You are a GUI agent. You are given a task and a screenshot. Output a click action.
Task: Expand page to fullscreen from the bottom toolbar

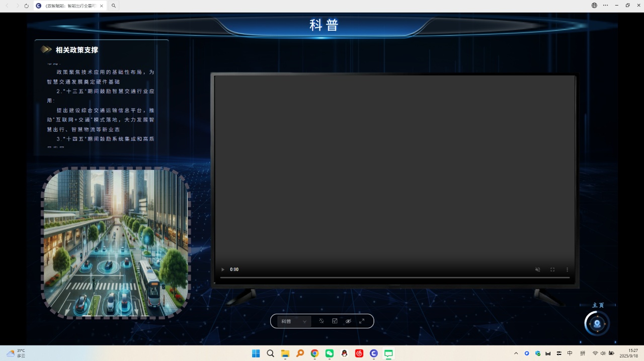tap(362, 321)
